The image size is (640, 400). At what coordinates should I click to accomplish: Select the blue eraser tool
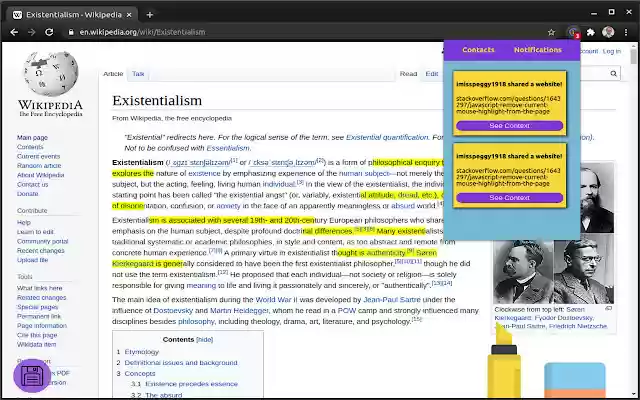point(575,381)
